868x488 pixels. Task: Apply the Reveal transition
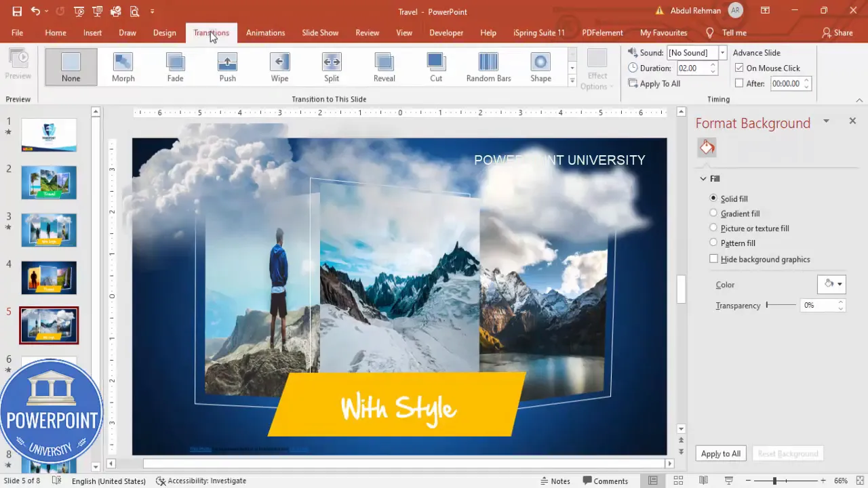384,66
